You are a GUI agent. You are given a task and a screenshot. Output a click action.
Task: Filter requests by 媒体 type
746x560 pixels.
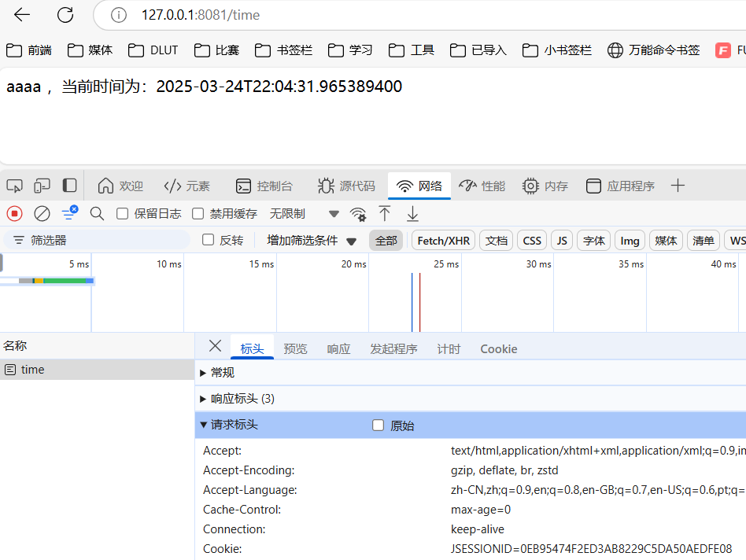click(x=666, y=241)
